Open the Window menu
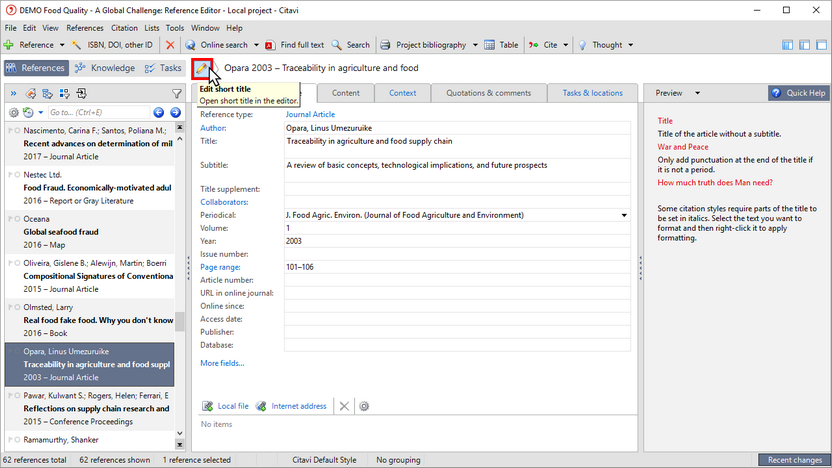 click(x=205, y=28)
